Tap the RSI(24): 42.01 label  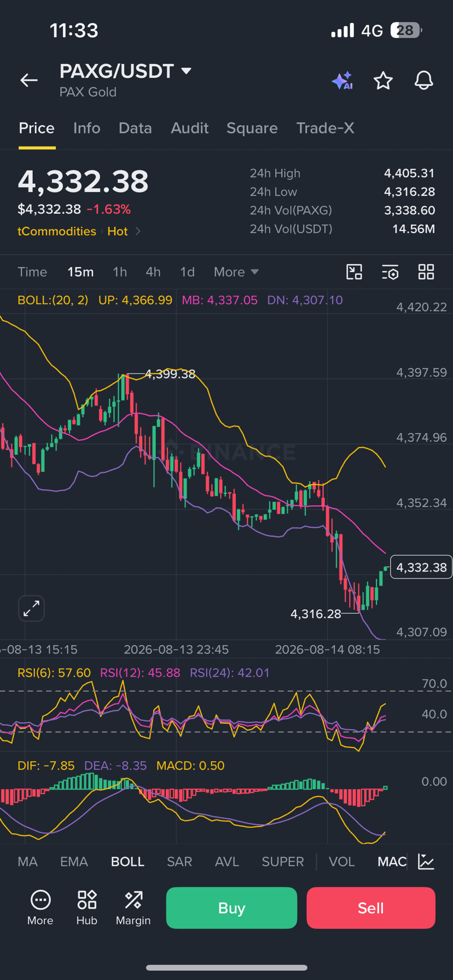(230, 673)
